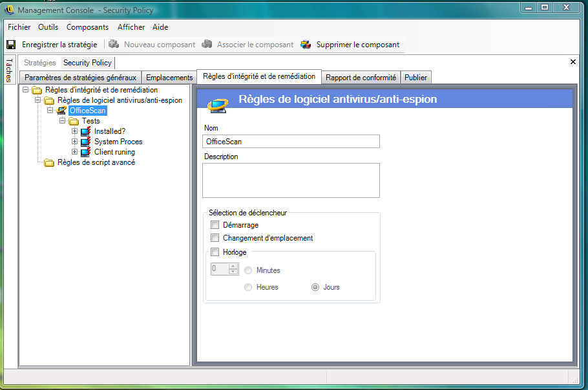This screenshot has width=588, height=390.
Task: Open the Outils menu
Action: 48,27
